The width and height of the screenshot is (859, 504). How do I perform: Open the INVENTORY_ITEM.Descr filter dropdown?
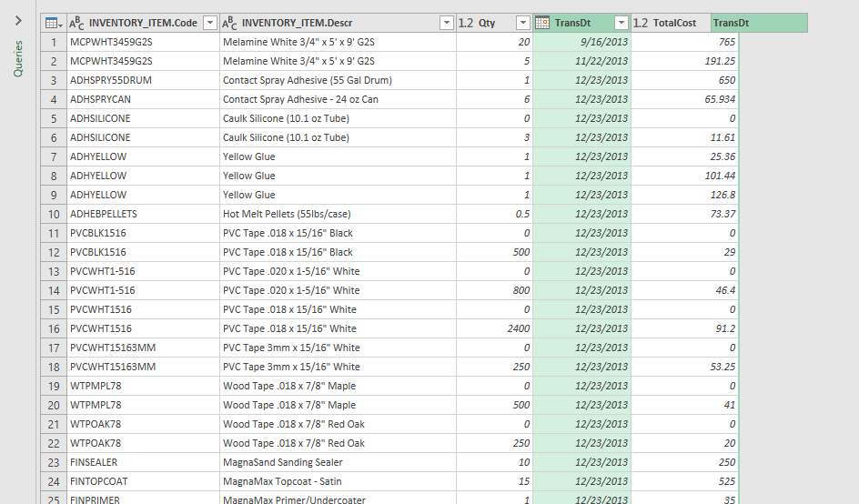(x=446, y=23)
